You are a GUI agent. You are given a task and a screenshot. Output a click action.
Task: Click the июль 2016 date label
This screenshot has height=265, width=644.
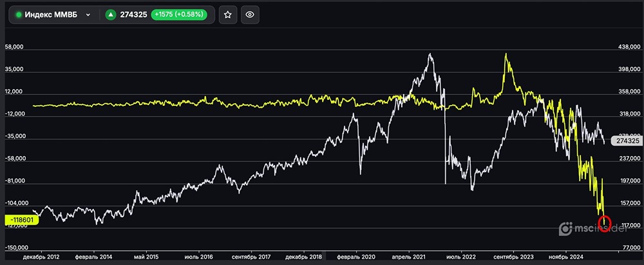tap(199, 257)
